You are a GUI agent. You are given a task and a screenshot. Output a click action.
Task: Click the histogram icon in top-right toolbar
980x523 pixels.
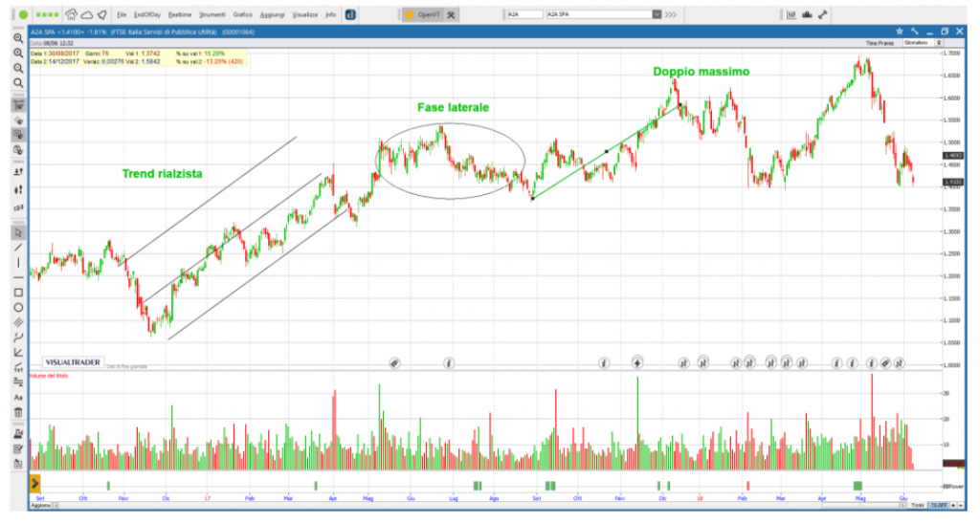tap(807, 14)
